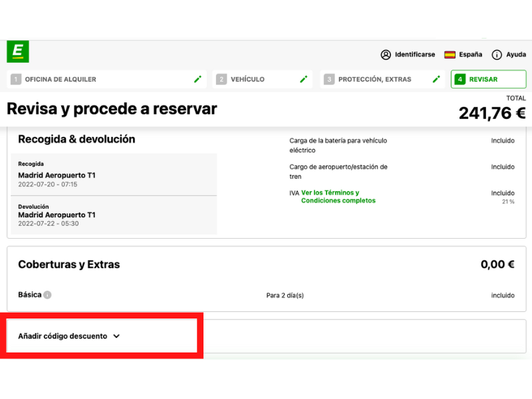The width and height of the screenshot is (532, 399).
Task: Click the Devolución Madrid Aeropuerto T1 entry
Action: 57,215
